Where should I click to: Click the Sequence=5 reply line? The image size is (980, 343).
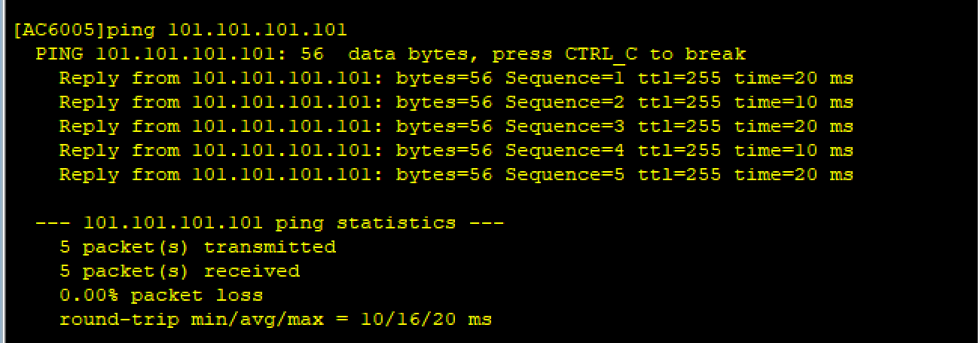tap(456, 175)
